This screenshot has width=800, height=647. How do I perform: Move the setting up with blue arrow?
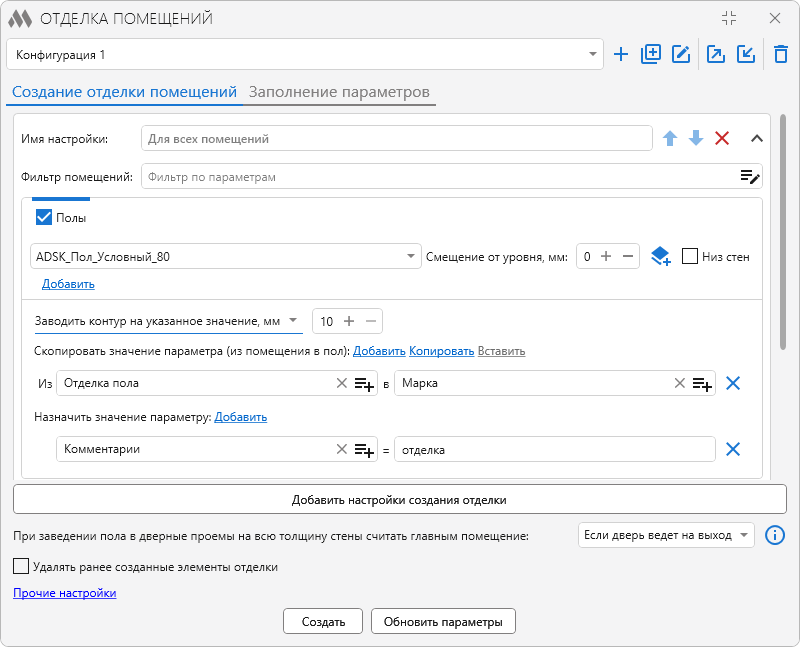tap(670, 138)
